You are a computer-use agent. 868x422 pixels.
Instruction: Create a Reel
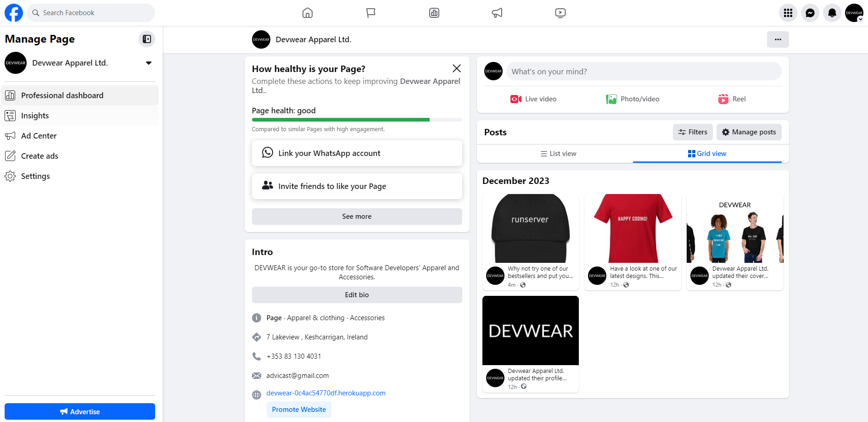732,99
